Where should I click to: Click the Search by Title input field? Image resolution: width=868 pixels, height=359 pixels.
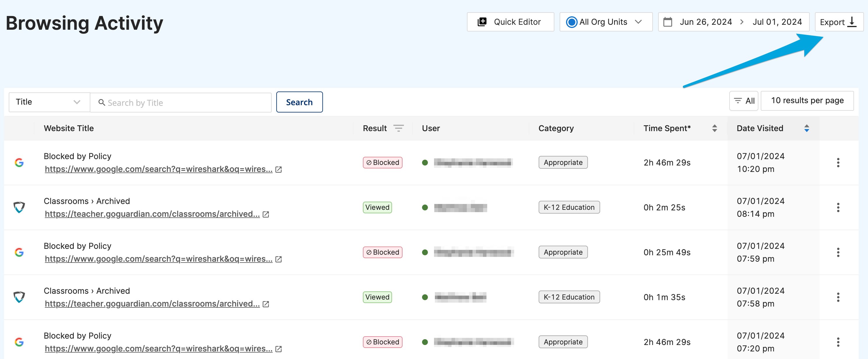pyautogui.click(x=181, y=102)
